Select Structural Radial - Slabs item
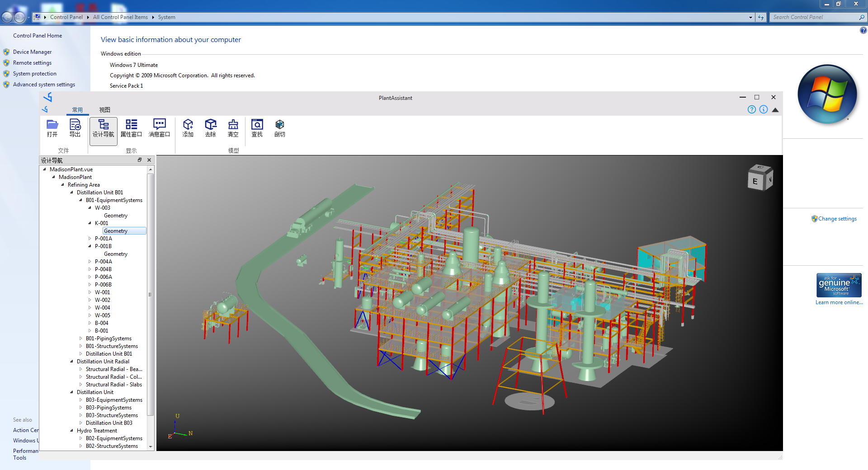The width and height of the screenshot is (868, 470). [114, 385]
